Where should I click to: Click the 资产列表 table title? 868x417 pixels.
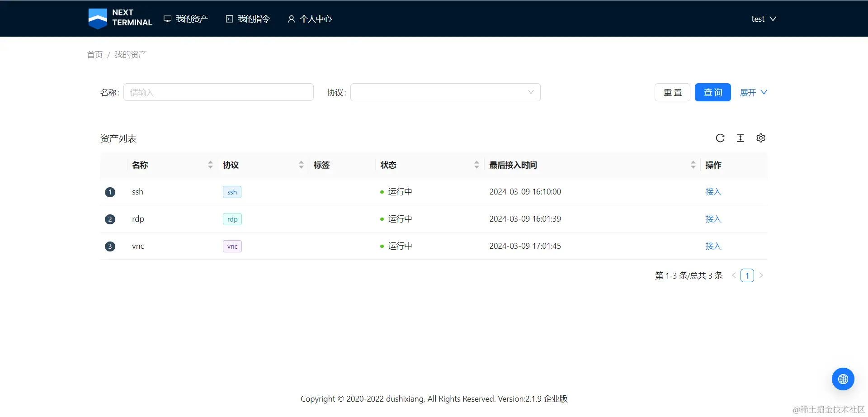coord(118,138)
